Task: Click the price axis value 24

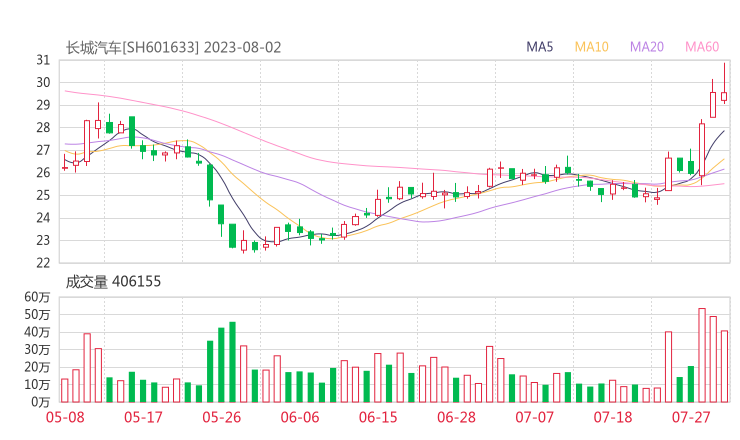Action: [x=43, y=218]
